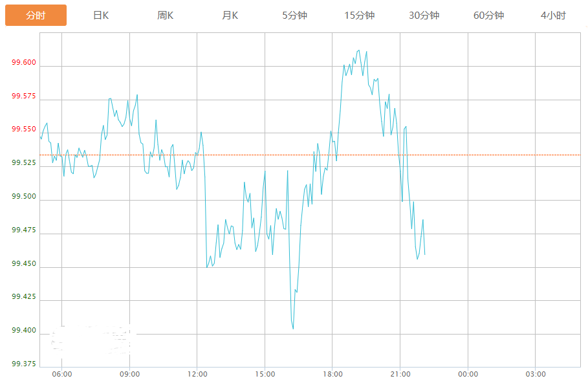Click the last data point of the line

(x=424, y=254)
